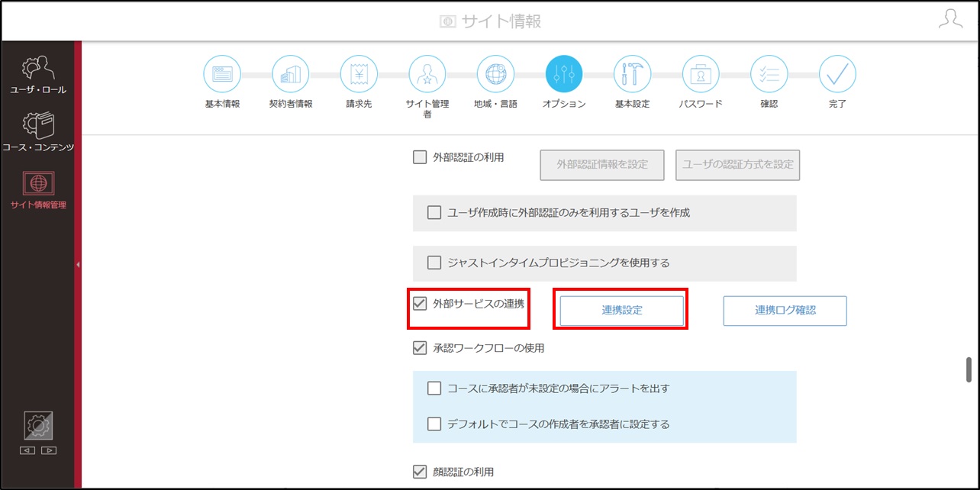Click the ユーザの認証方式を設定 button
Image resolution: width=980 pixels, height=490 pixels.
click(738, 165)
